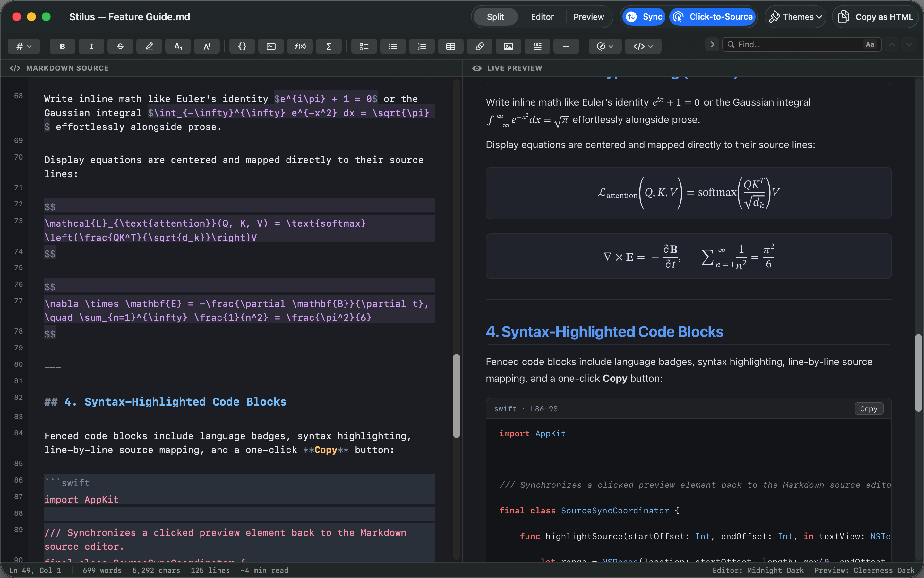Switch to Preview view
Screen dimensions: 924x578
click(588, 17)
